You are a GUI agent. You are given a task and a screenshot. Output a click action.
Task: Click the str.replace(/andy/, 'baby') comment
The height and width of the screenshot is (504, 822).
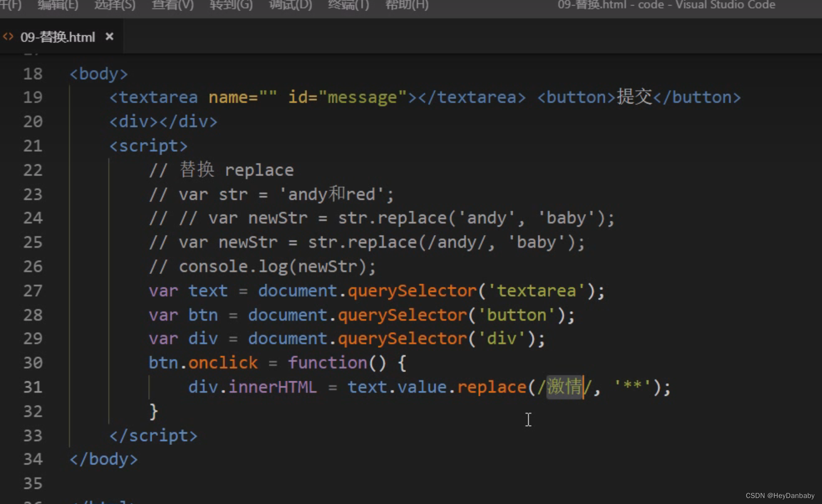point(446,242)
